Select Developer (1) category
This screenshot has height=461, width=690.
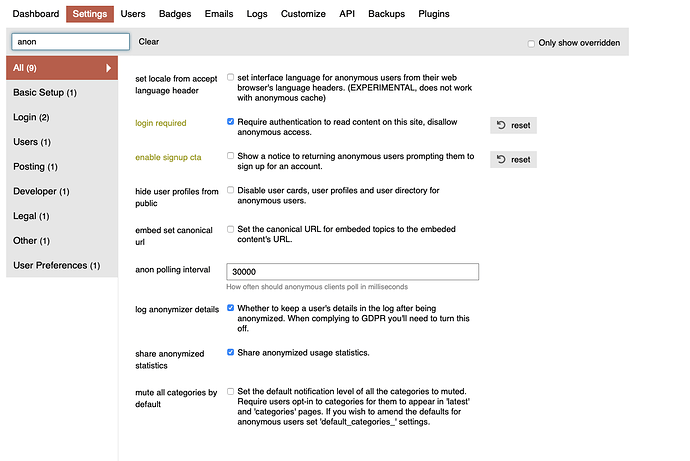pyautogui.click(x=62, y=191)
